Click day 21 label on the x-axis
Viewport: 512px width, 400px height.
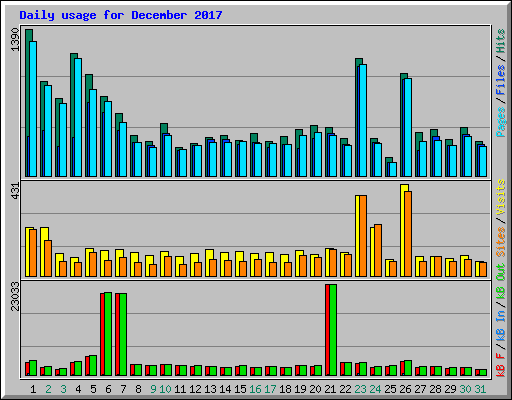(330, 389)
